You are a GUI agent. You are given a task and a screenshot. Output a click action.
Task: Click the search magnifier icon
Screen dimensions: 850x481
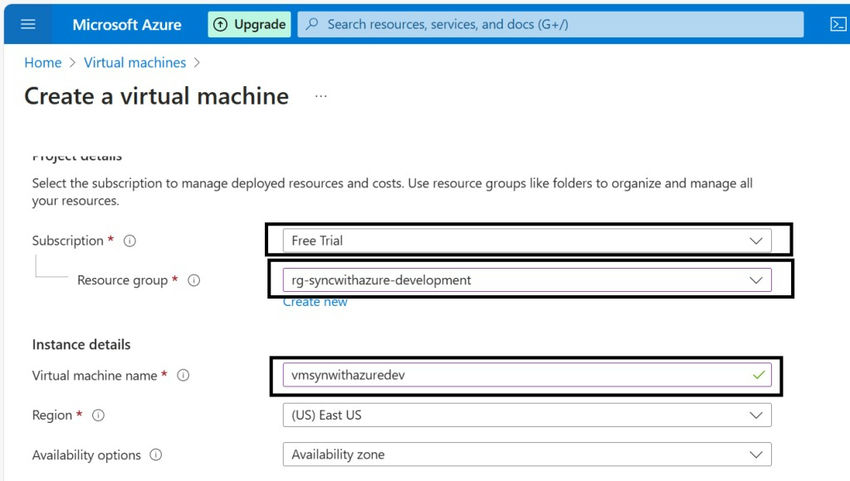point(313,24)
